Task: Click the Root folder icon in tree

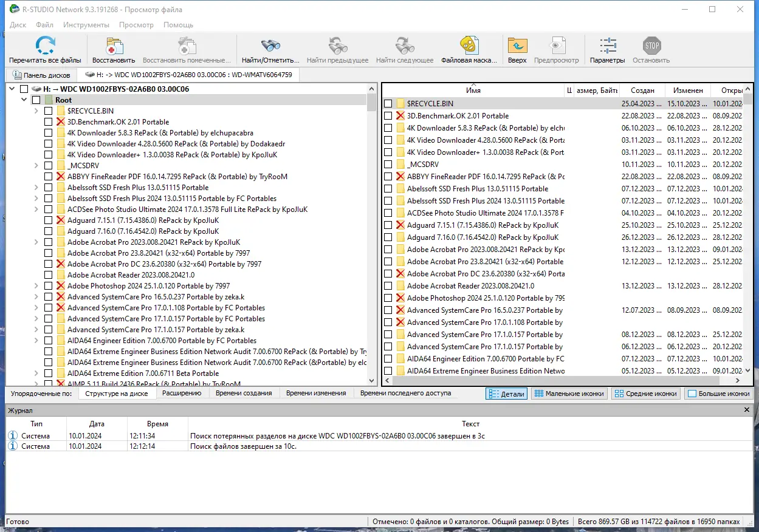Action: point(49,100)
